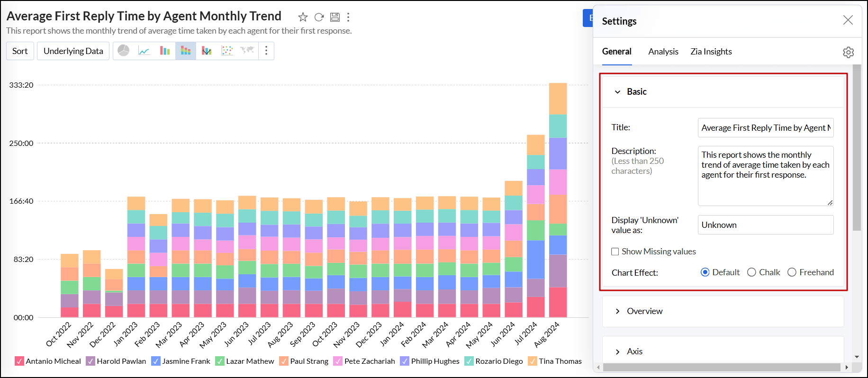Uncheck Tina Thomas in the legend
Screen dimensions: 868x378
click(533, 361)
